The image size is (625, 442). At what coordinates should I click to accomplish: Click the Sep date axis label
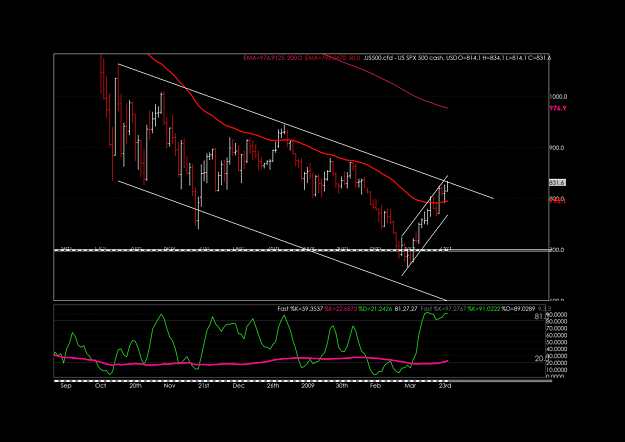[x=66, y=386]
